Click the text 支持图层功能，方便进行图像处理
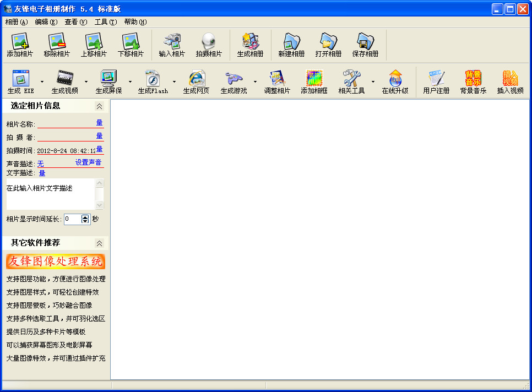532x392 pixels. coord(56,279)
